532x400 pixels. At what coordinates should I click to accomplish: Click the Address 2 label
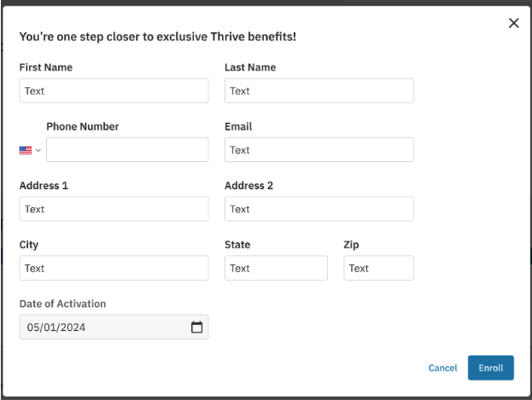(248, 185)
